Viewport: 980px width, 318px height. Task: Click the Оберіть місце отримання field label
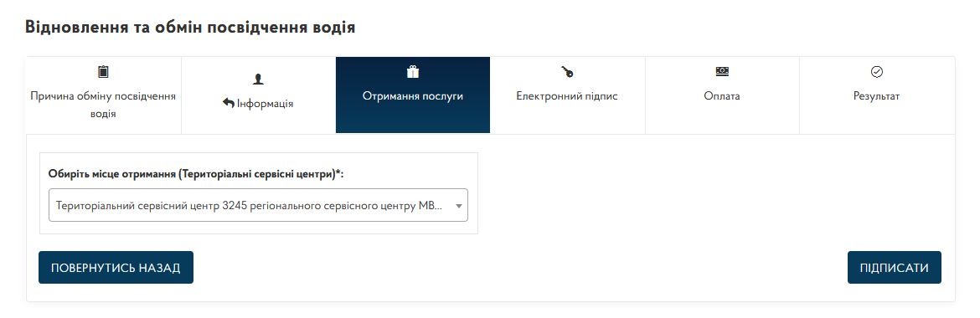[196, 174]
